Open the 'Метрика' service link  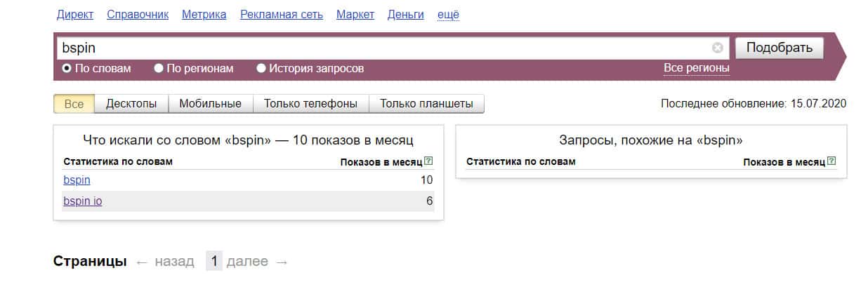[x=204, y=14]
